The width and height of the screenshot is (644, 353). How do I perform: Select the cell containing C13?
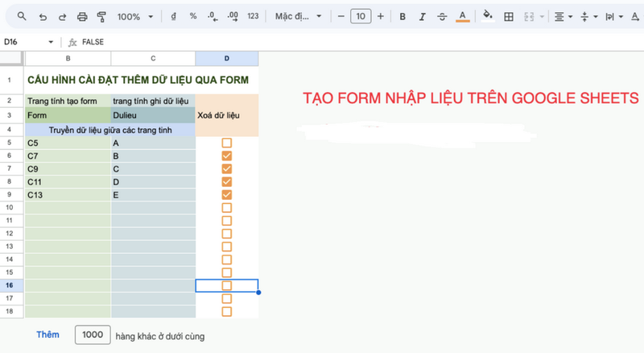point(68,195)
